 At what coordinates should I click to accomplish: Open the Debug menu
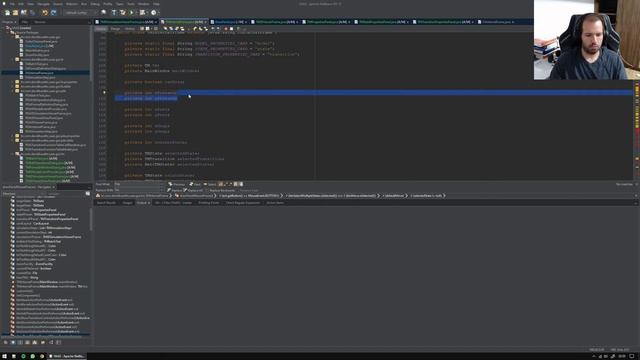[95, 4]
